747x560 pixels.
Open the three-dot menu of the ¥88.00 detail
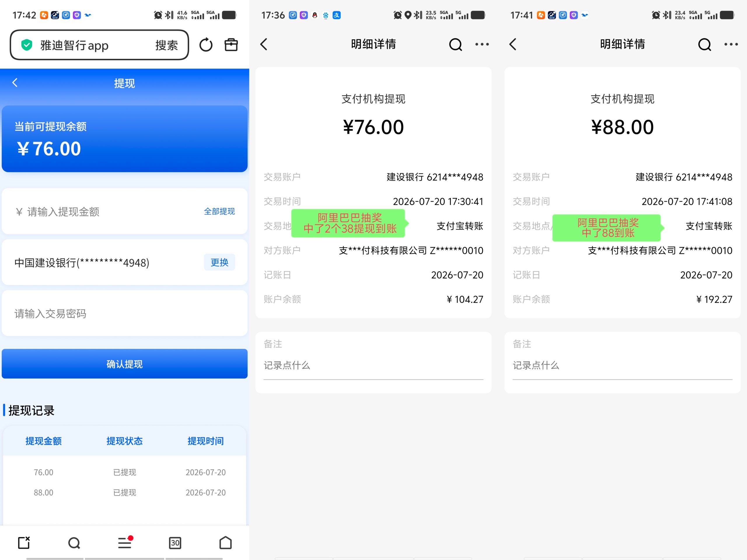point(731,44)
